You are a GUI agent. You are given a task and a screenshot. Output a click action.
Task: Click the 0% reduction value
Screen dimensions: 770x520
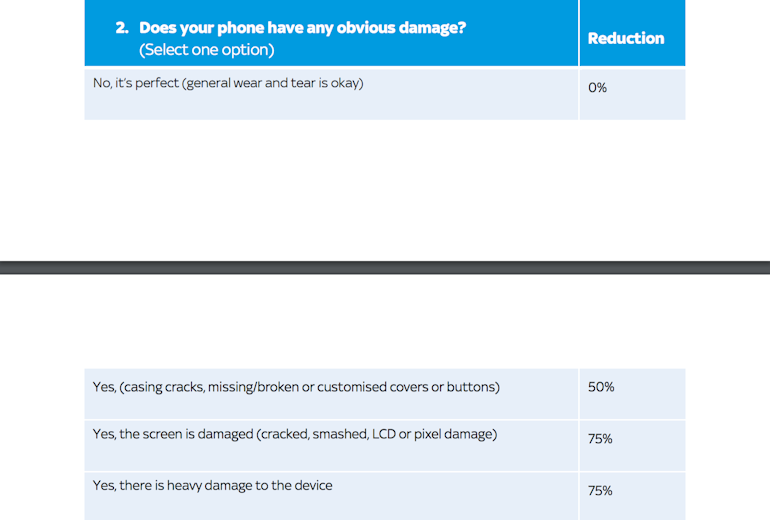click(597, 88)
